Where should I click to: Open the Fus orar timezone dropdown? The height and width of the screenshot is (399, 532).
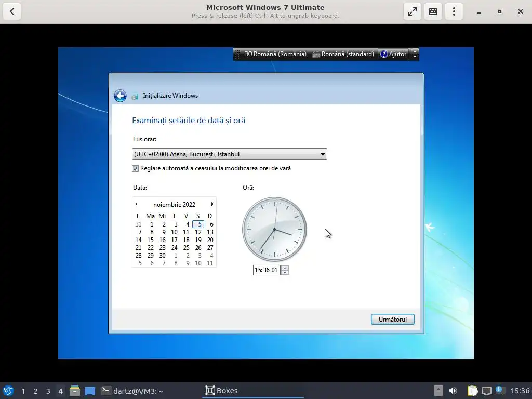pyautogui.click(x=229, y=154)
